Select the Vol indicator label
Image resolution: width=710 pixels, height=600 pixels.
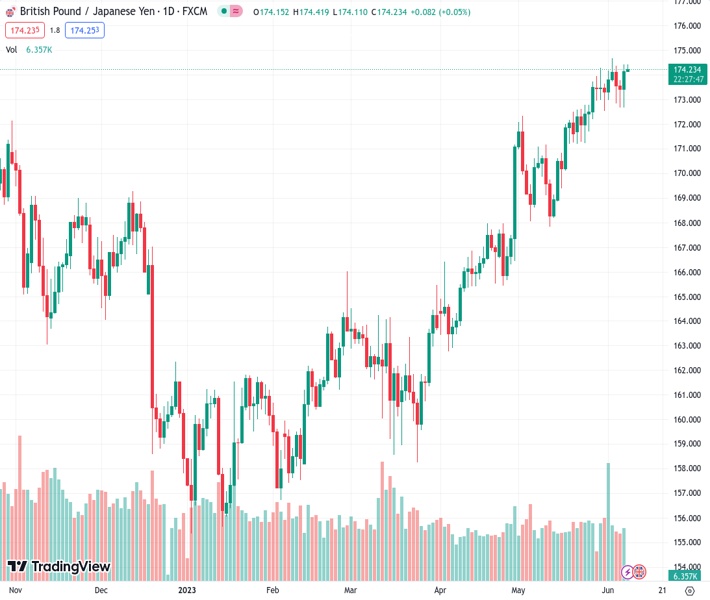11,49
